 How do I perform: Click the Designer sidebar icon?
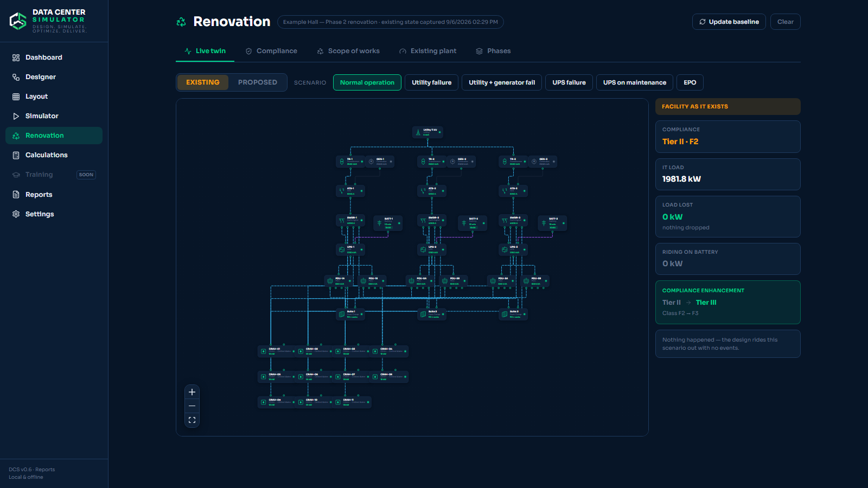16,77
